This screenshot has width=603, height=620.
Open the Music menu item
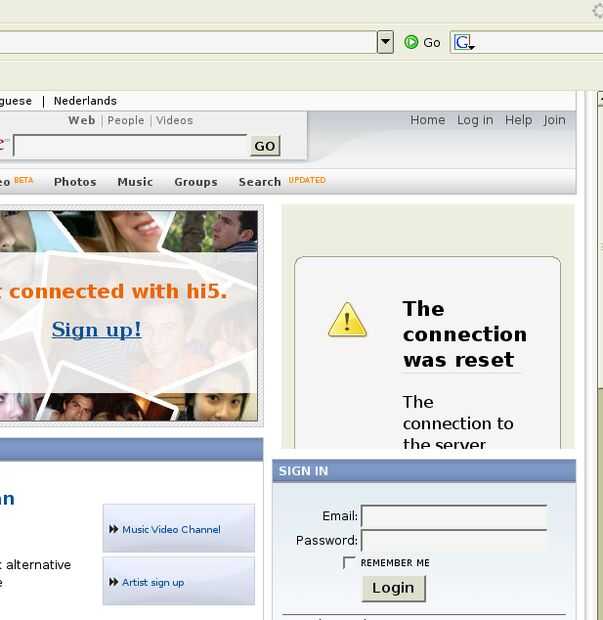135,182
